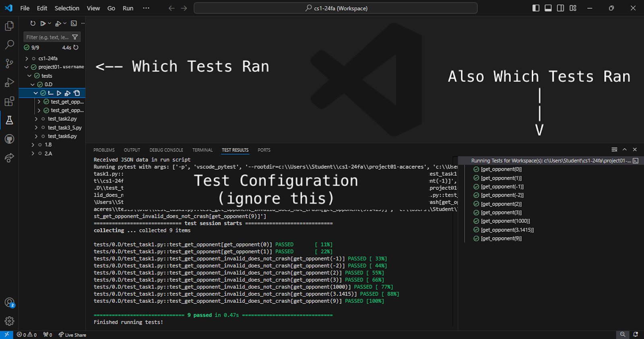Click Live Share in status bar
Viewport: 644px width, 339px height.
[x=72, y=335]
